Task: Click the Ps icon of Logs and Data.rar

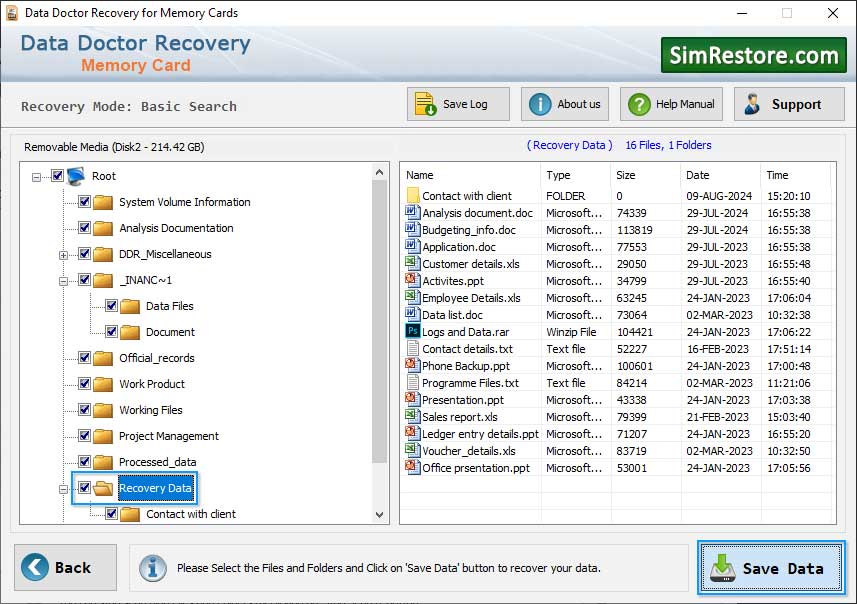Action: 413,331
